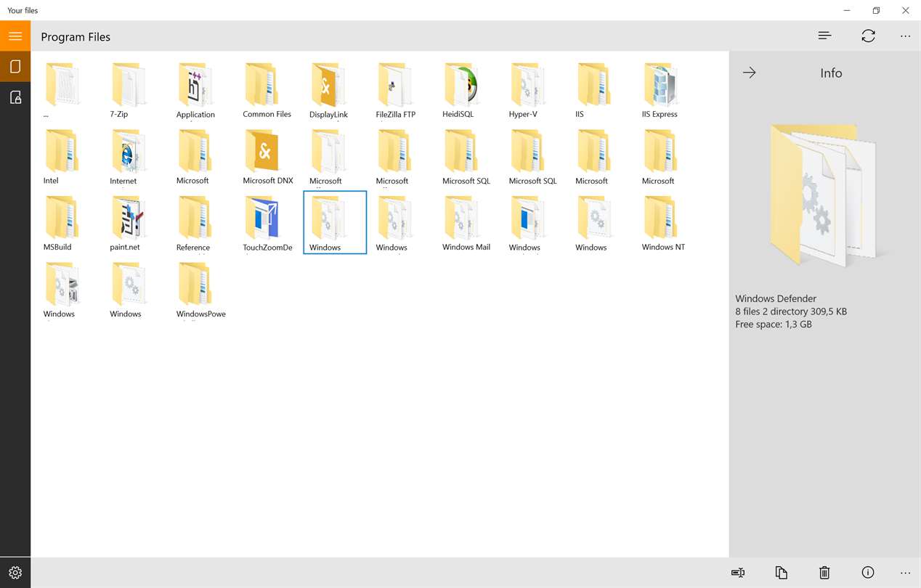The width and height of the screenshot is (921, 588).
Task: Select the device storage sidebar icon
Action: 15,67
